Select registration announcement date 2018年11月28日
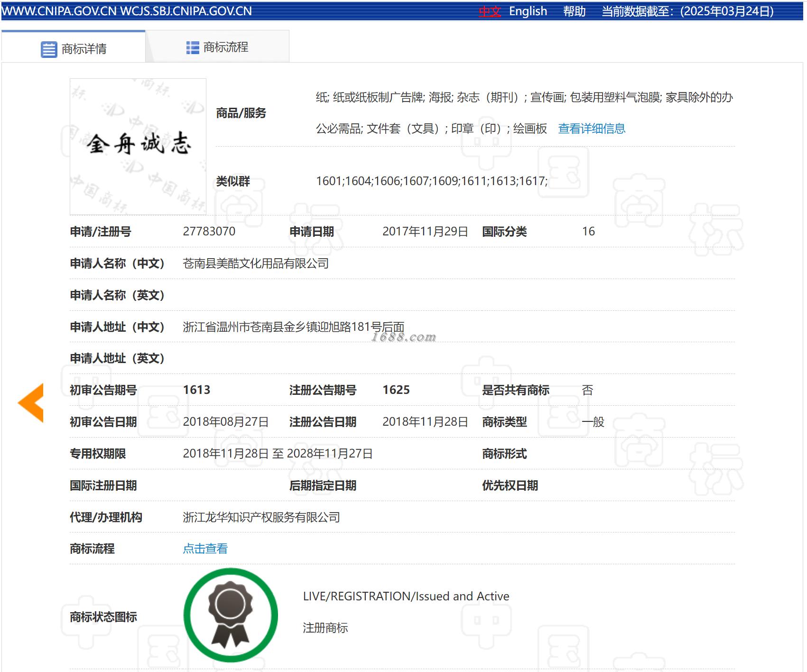Screen dimensions: 807x672 pos(426,422)
